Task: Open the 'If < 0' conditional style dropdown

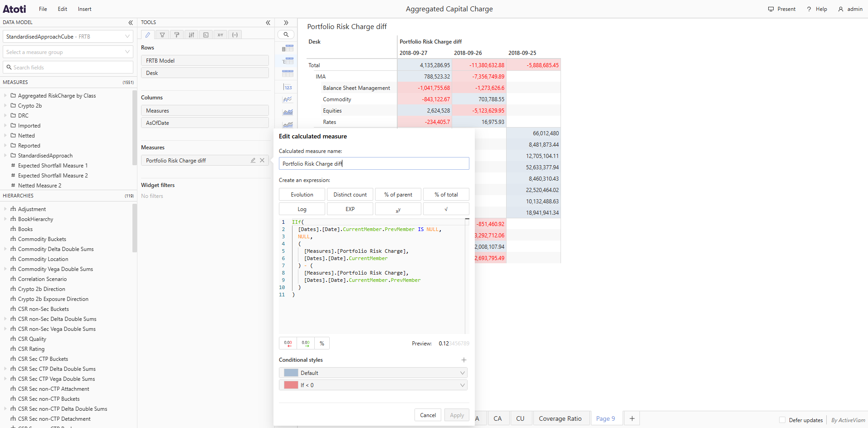Action: [x=462, y=385]
